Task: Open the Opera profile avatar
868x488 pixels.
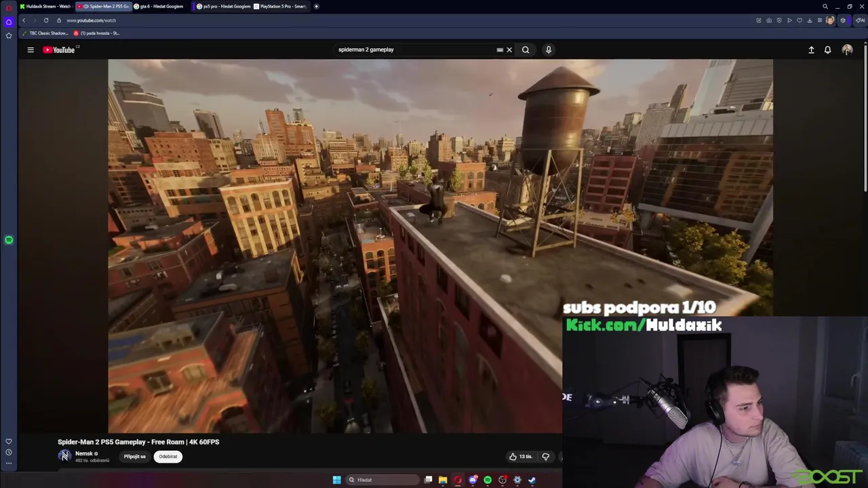Action: 830,20
